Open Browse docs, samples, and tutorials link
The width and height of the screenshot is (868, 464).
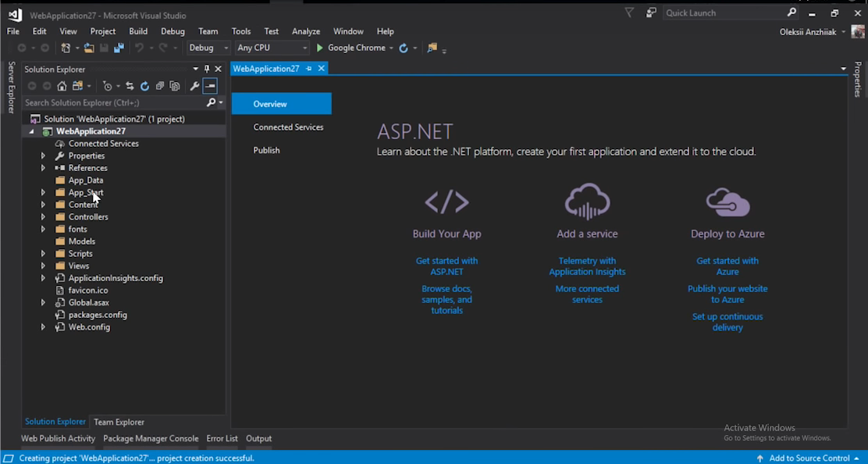446,299
